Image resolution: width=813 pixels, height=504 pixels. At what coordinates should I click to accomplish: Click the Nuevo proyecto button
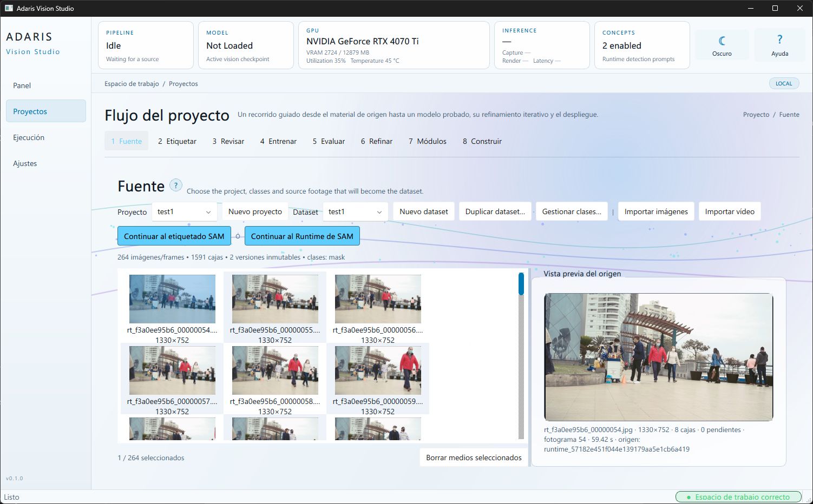255,211
